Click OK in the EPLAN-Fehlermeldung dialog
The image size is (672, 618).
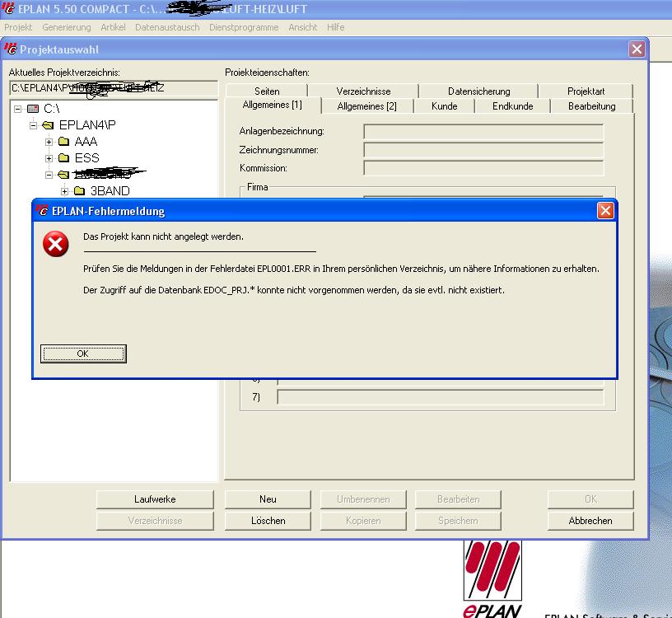tap(83, 353)
